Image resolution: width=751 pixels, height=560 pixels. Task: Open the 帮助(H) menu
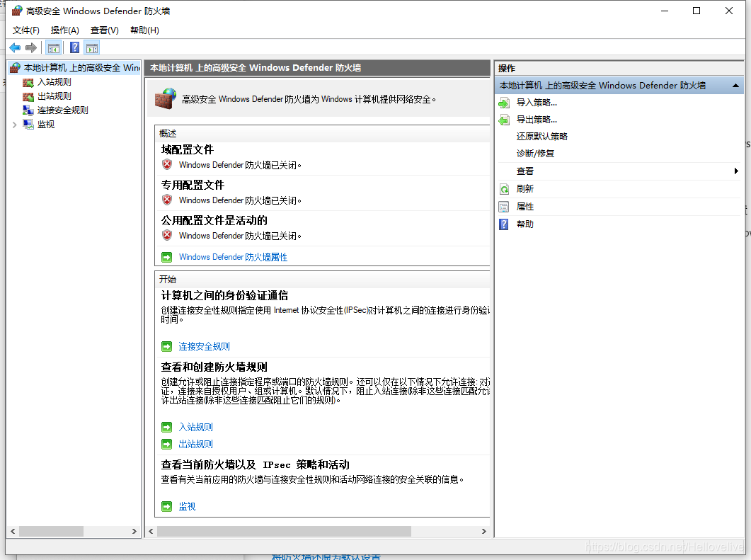tap(144, 30)
